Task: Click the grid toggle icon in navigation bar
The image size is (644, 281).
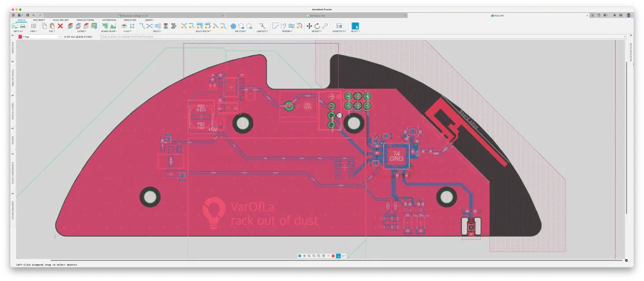Action: [x=324, y=255]
